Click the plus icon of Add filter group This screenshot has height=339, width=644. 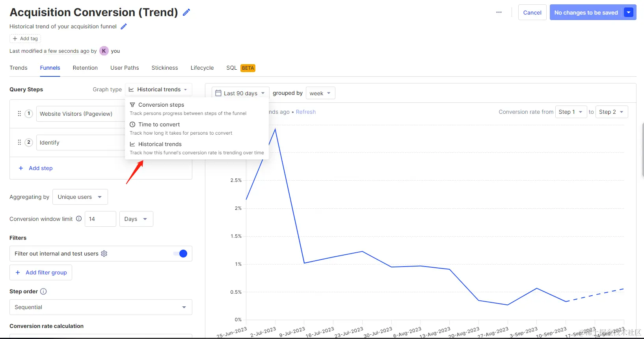click(18, 272)
